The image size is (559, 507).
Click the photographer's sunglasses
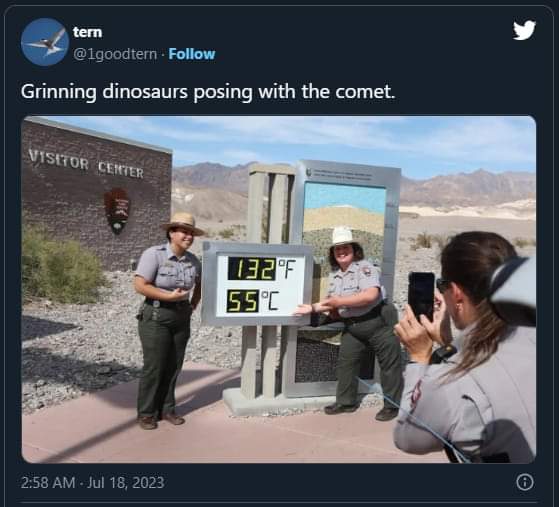(x=443, y=285)
